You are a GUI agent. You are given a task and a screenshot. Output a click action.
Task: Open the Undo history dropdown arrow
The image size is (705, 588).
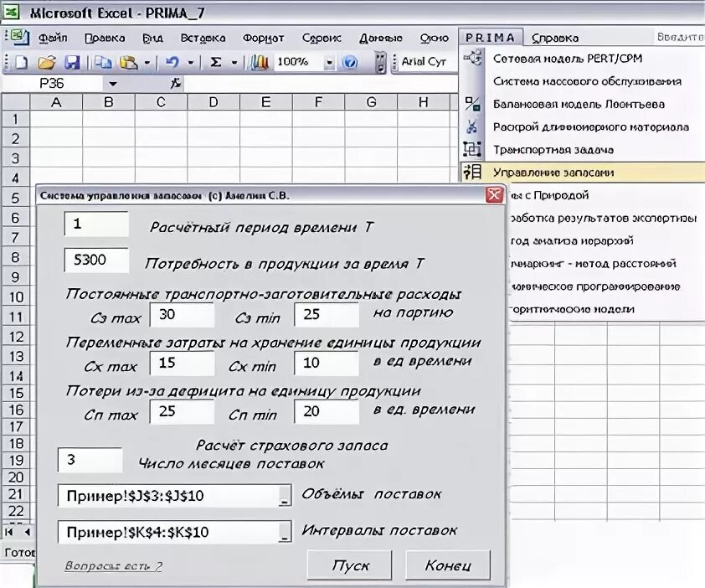click(191, 63)
